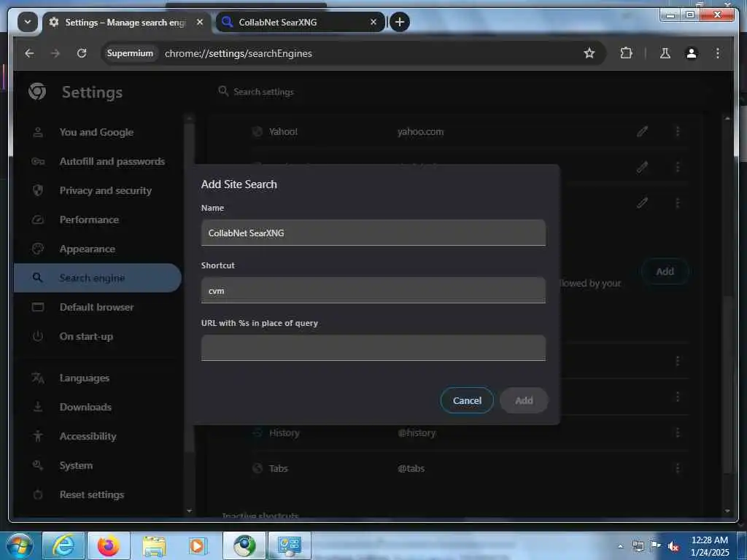747x560 pixels.
Task: Click the Supermium site chip in address bar
Action: coord(130,53)
